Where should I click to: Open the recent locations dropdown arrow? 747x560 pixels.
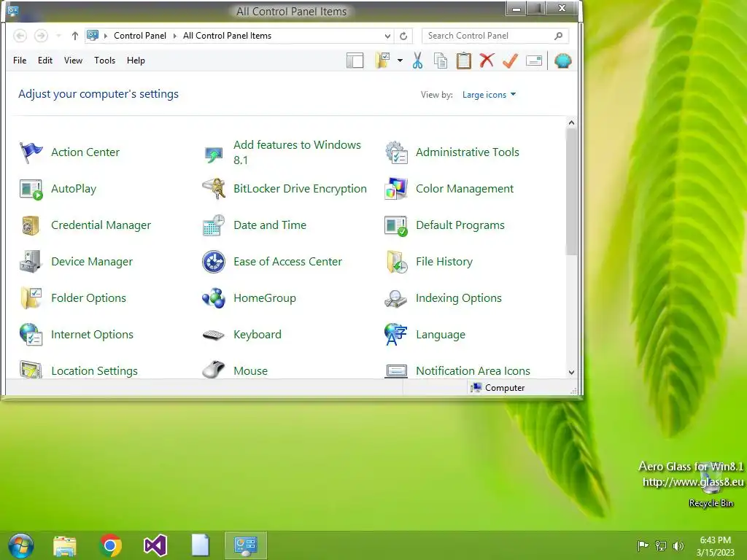pyautogui.click(x=58, y=36)
